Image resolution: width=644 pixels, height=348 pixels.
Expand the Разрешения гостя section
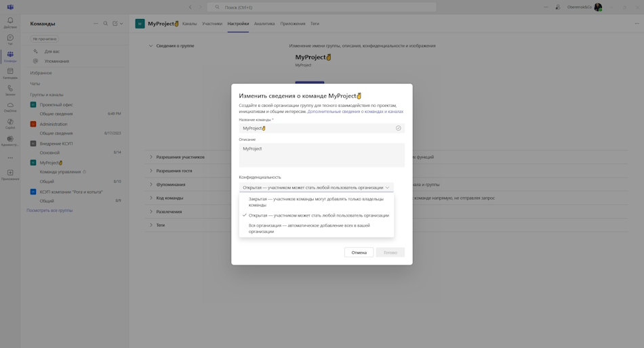[150, 171]
